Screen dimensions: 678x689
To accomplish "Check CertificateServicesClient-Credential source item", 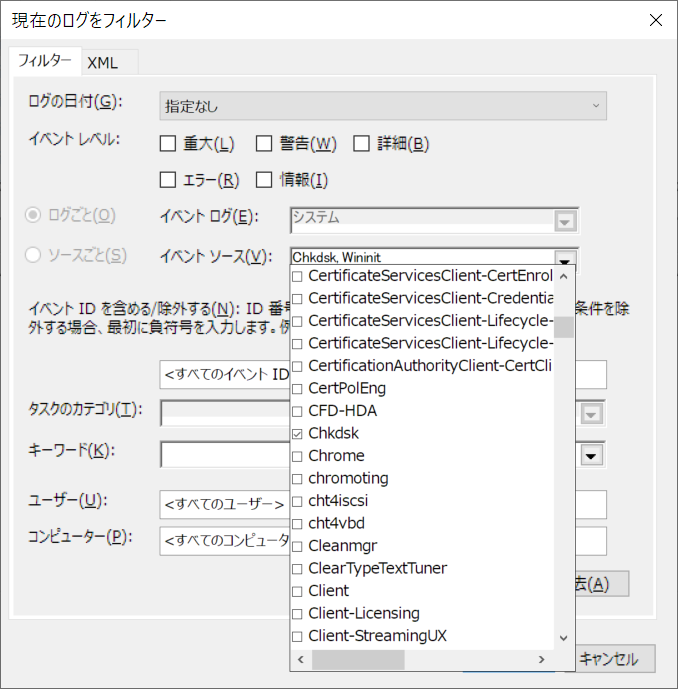I will coord(297,299).
